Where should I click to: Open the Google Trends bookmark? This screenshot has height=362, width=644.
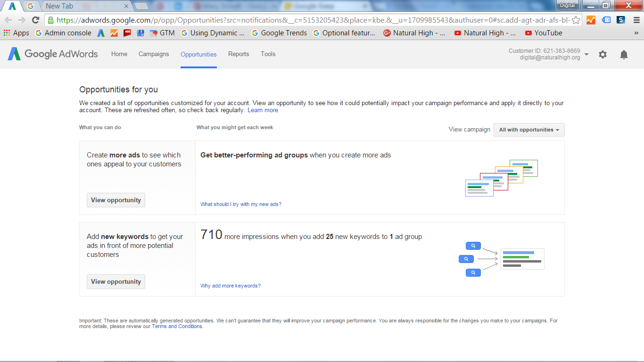[280, 33]
